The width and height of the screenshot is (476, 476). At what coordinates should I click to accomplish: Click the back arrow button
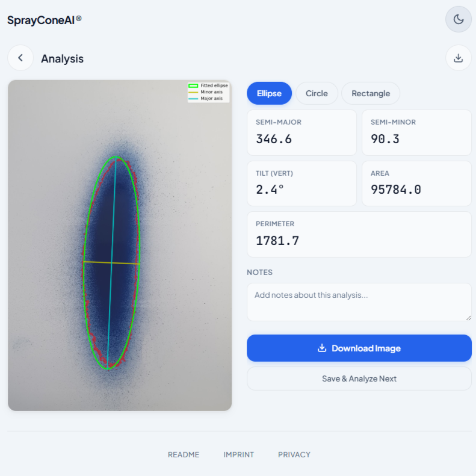click(20, 58)
